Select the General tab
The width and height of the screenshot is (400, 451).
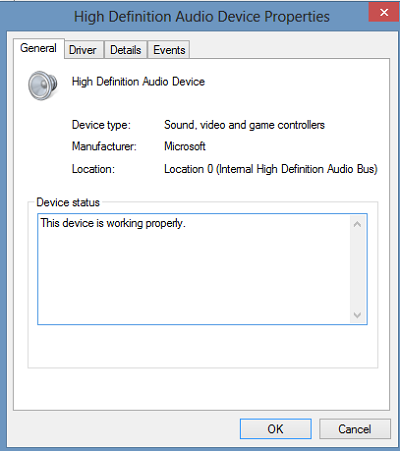[x=38, y=48]
